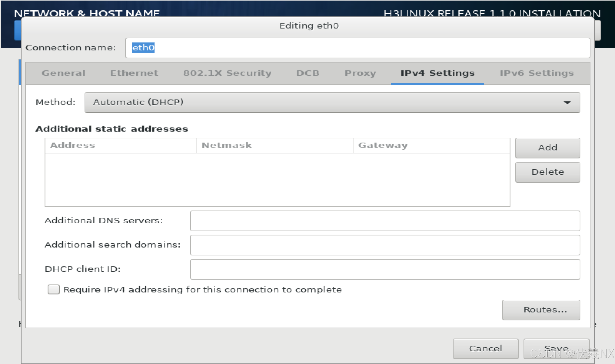Click Add to insert a static address
Viewport: 615px width, 364px height.
click(x=547, y=147)
